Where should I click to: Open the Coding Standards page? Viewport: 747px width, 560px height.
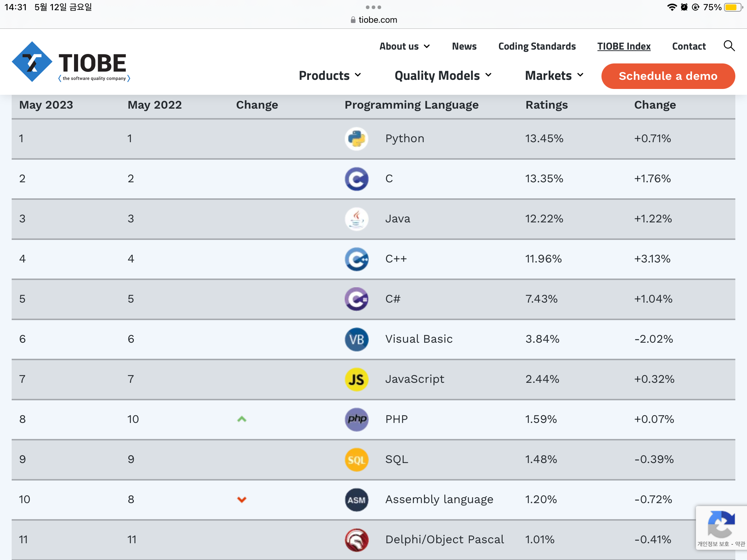coord(537,46)
